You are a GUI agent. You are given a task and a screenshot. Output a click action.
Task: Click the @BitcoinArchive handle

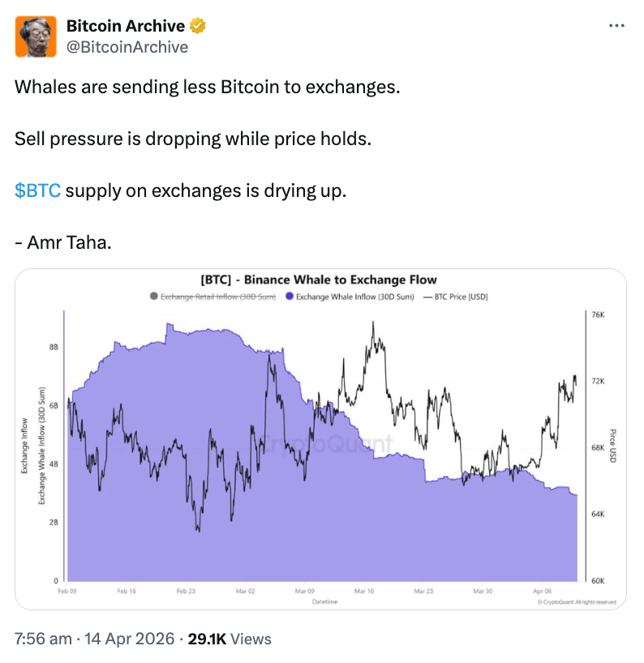pyautogui.click(x=127, y=47)
